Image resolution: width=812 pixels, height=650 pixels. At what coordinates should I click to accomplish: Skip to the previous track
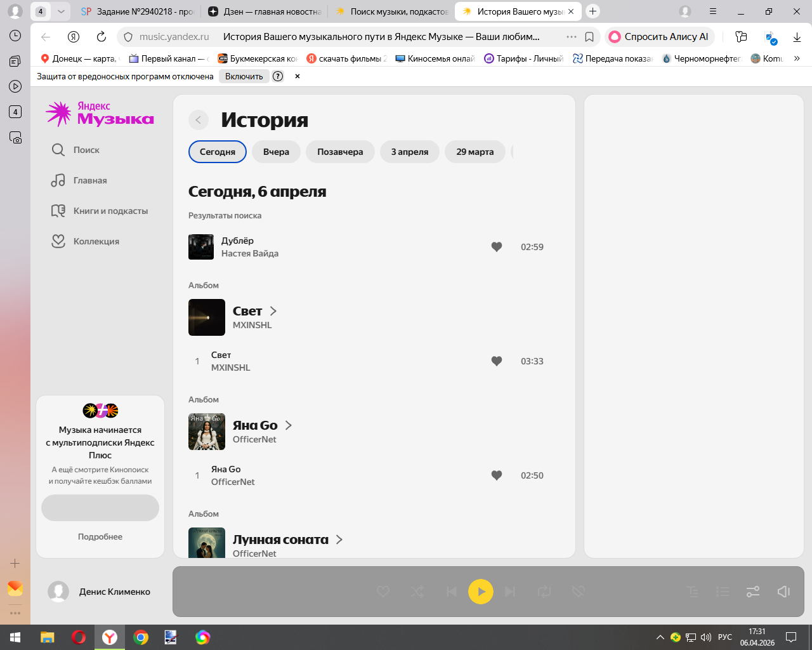coord(452,592)
